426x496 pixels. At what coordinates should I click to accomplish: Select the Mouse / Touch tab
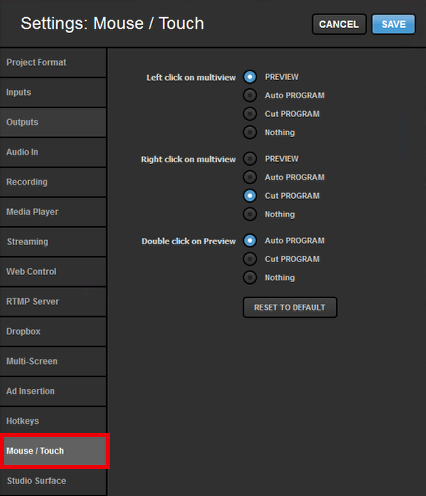pos(54,451)
